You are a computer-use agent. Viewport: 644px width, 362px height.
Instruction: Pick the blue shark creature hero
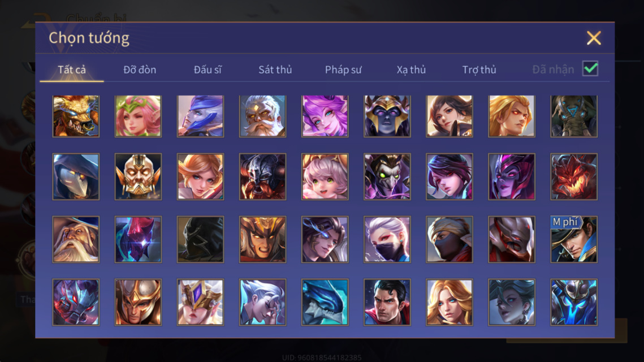325,302
